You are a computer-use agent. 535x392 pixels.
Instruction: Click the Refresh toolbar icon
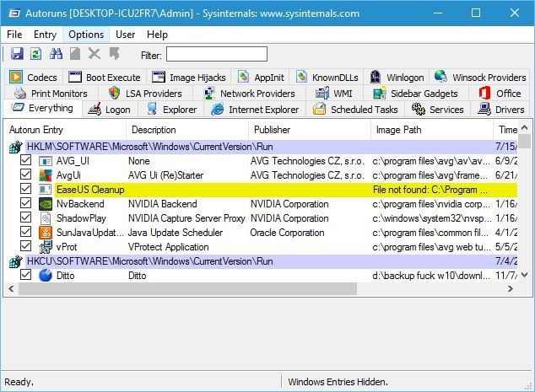[35, 54]
